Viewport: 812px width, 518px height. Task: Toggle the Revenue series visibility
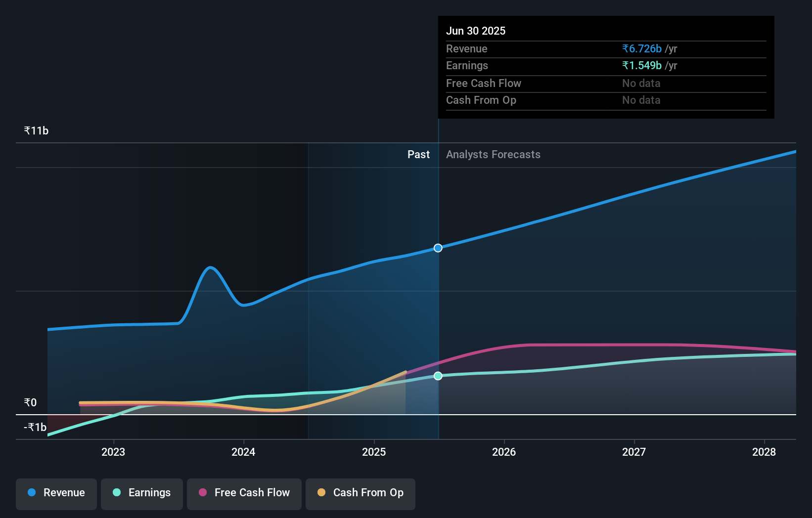(56, 493)
